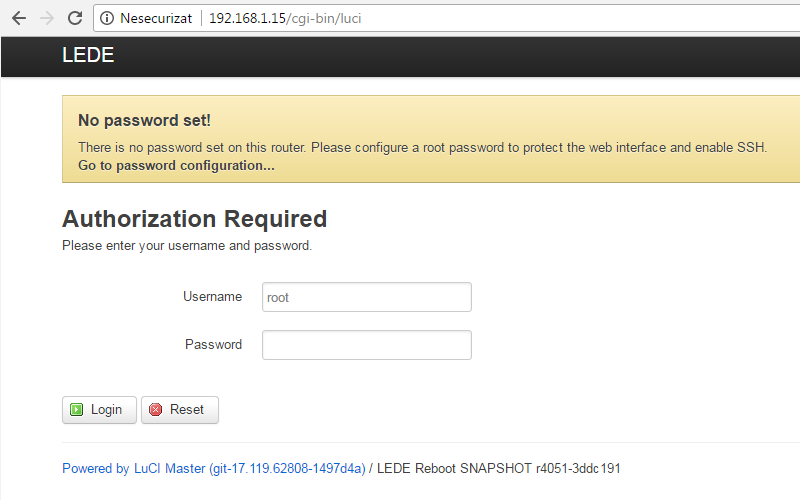Click the Reset button
Image resolution: width=800 pixels, height=500 pixels.
(x=180, y=410)
